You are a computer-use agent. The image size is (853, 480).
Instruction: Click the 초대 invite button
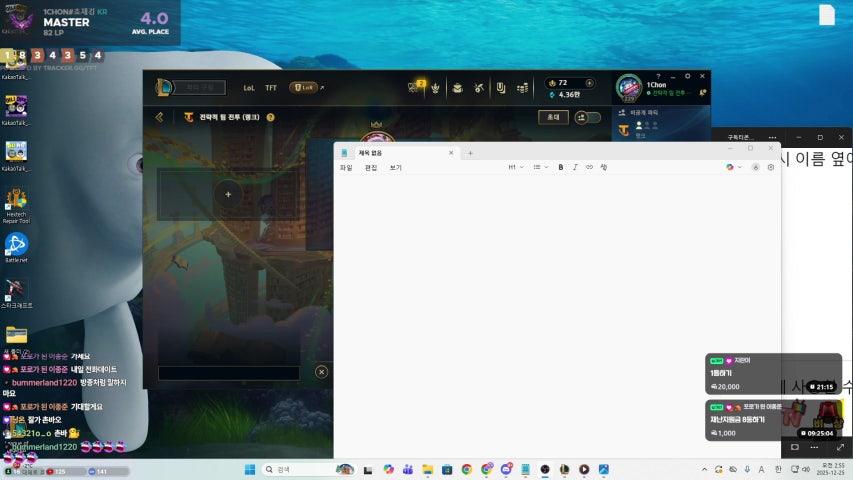(552, 117)
